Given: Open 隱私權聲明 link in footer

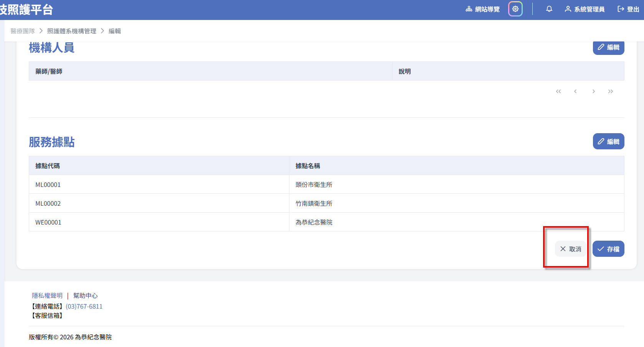Looking at the screenshot, I should 47,296.
